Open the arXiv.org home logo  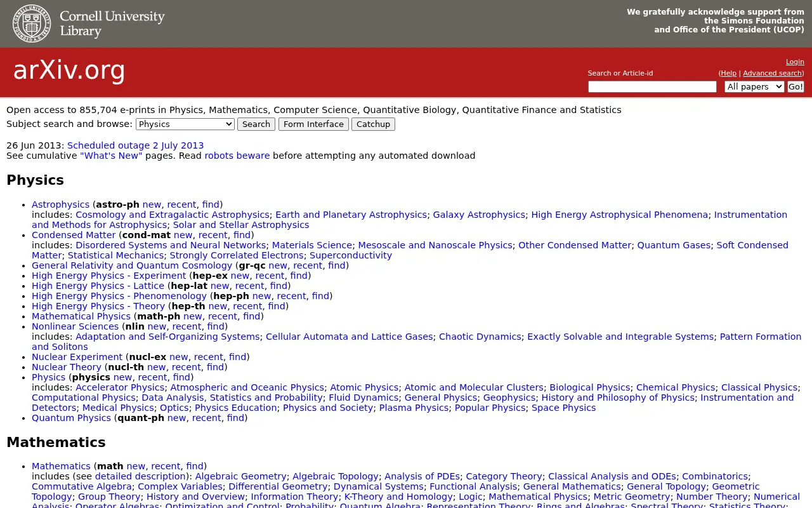pos(69,70)
